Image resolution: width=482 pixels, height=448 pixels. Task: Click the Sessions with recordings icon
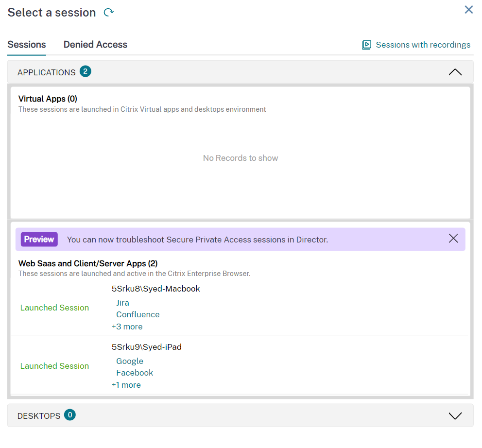click(x=366, y=45)
